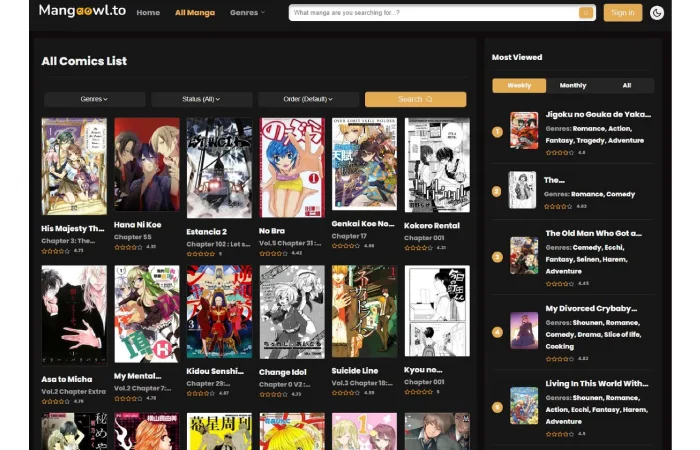This screenshot has height=450, width=700.
Task: Click the Hana Ni Koe title link
Action: 138,225
